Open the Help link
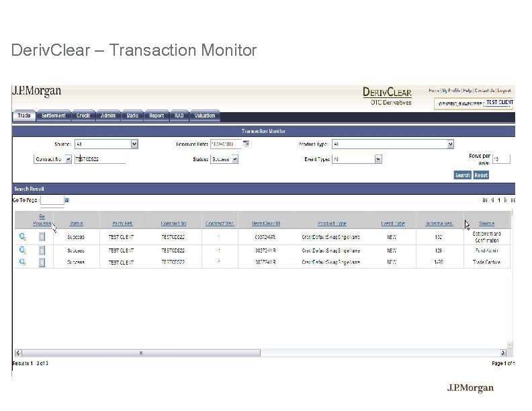Image resolution: width=532 pixels, height=411 pixels. pos(468,91)
